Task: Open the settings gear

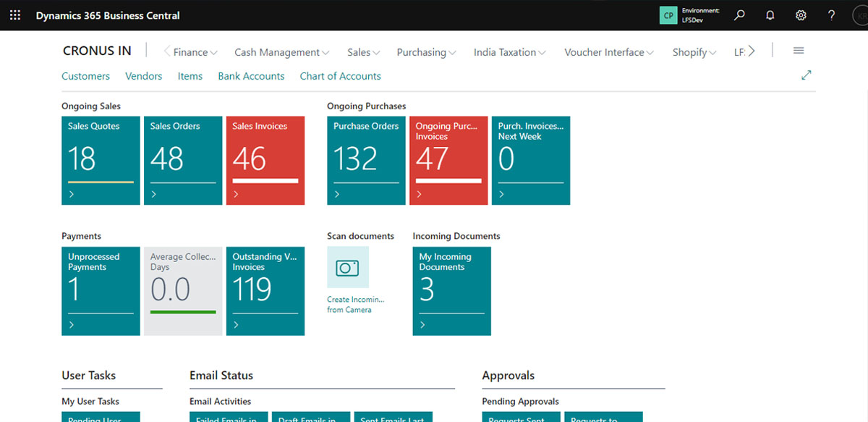Action: point(801,15)
